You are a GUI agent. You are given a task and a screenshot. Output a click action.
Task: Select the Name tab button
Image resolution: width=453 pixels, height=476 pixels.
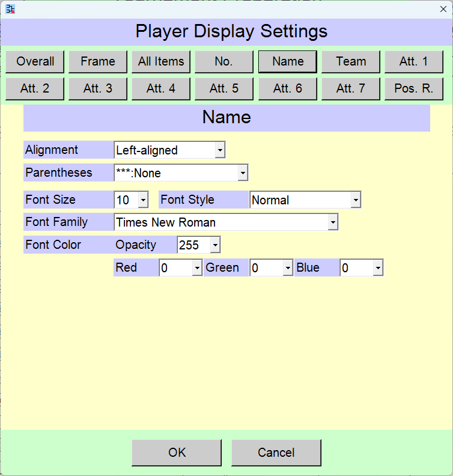[x=288, y=62]
